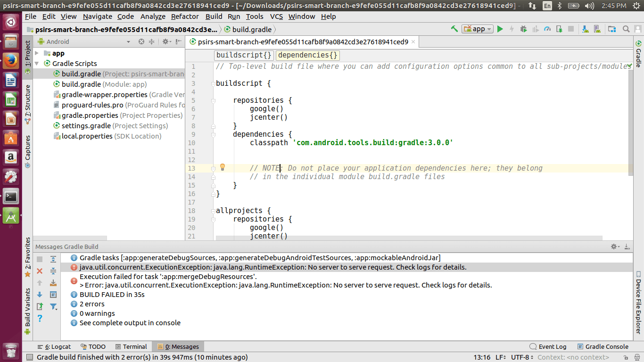
Task: Open the Event Log button
Action: [x=548, y=346]
